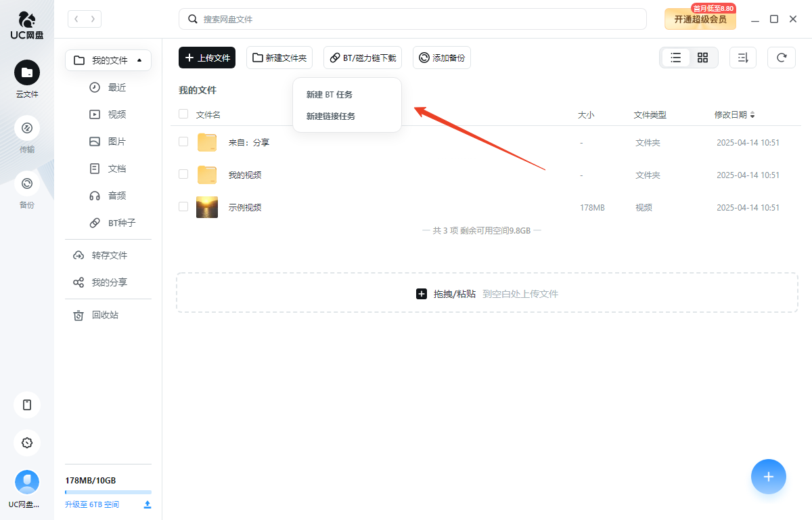The height and width of the screenshot is (520, 812).
Task: Click the user avatar icon
Action: click(x=27, y=482)
